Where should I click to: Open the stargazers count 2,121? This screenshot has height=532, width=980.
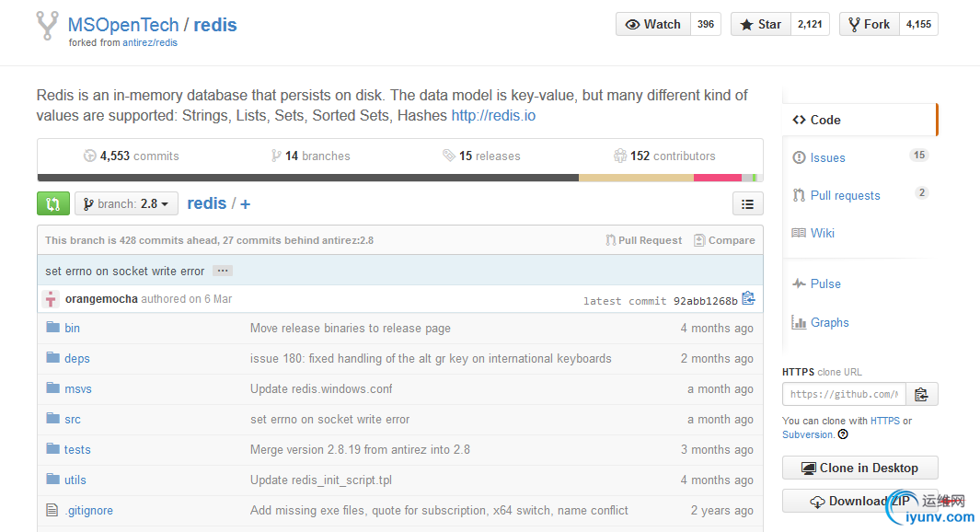click(x=810, y=24)
